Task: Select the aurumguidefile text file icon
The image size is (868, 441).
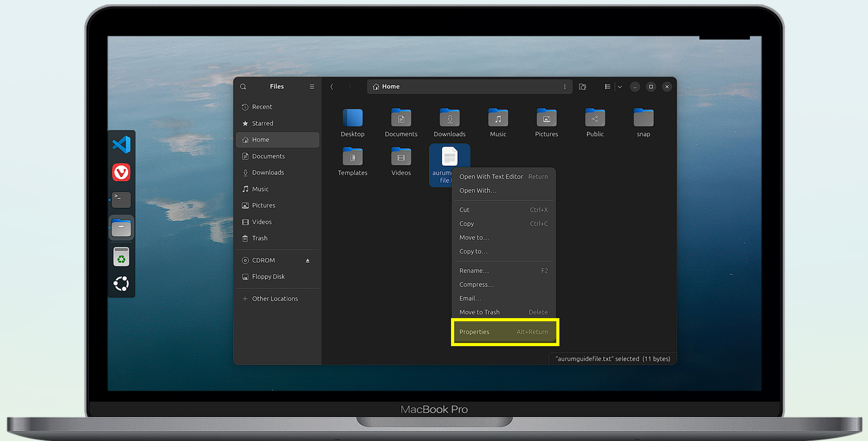Action: (x=449, y=156)
